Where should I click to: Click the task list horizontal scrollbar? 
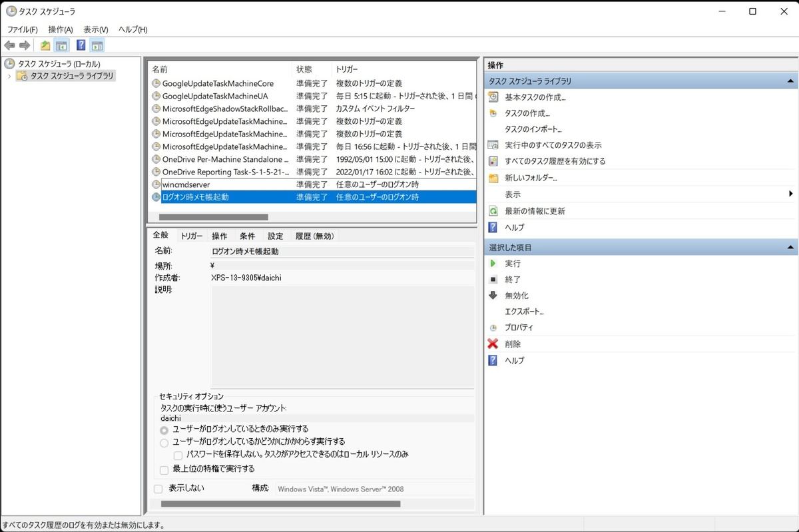(213, 217)
